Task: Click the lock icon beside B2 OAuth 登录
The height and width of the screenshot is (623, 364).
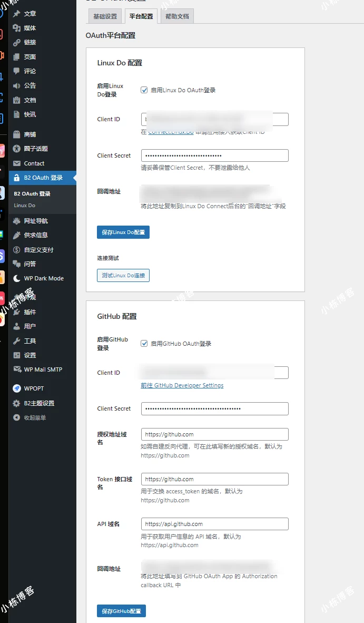Action: click(17, 178)
